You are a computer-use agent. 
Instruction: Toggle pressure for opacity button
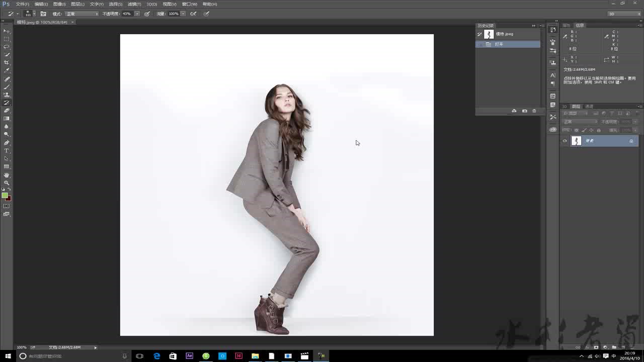[147, 14]
